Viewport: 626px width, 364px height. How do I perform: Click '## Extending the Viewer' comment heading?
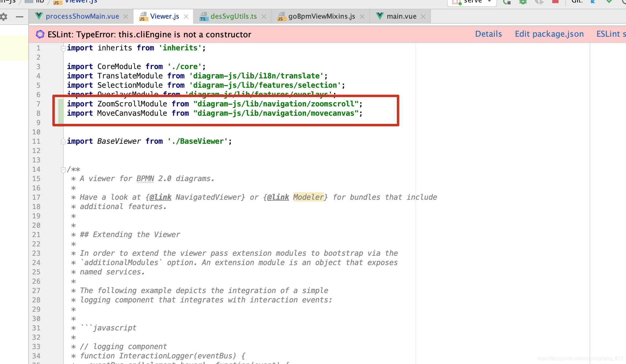pos(130,235)
